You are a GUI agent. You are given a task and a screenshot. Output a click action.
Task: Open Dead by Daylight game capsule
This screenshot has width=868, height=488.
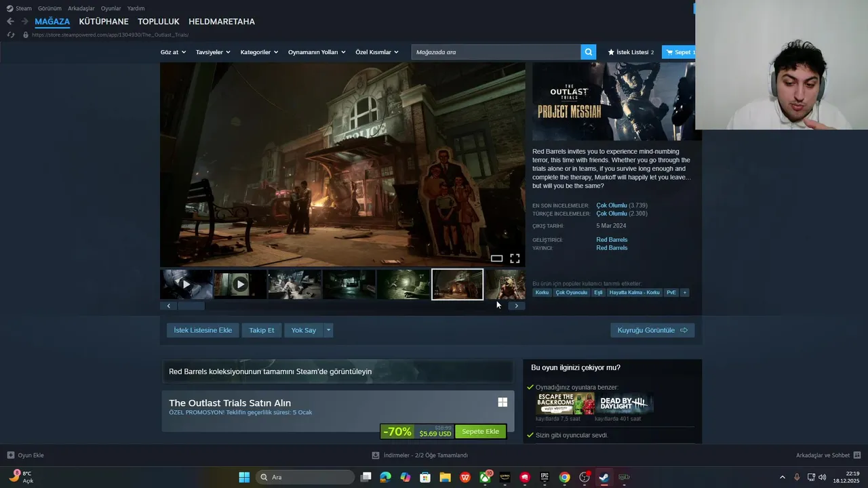click(625, 404)
